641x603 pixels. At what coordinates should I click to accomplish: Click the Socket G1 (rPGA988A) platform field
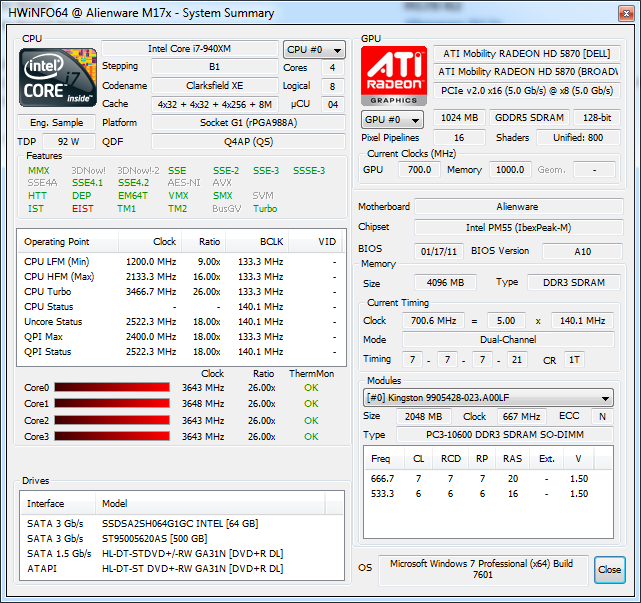(248, 123)
